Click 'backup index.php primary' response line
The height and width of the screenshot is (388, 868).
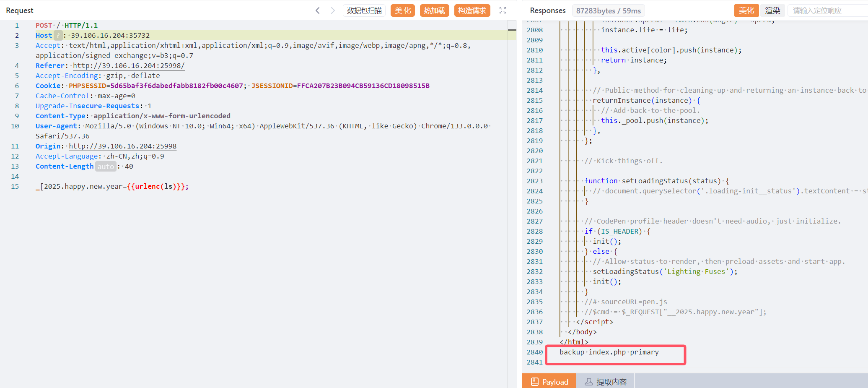[609, 352]
